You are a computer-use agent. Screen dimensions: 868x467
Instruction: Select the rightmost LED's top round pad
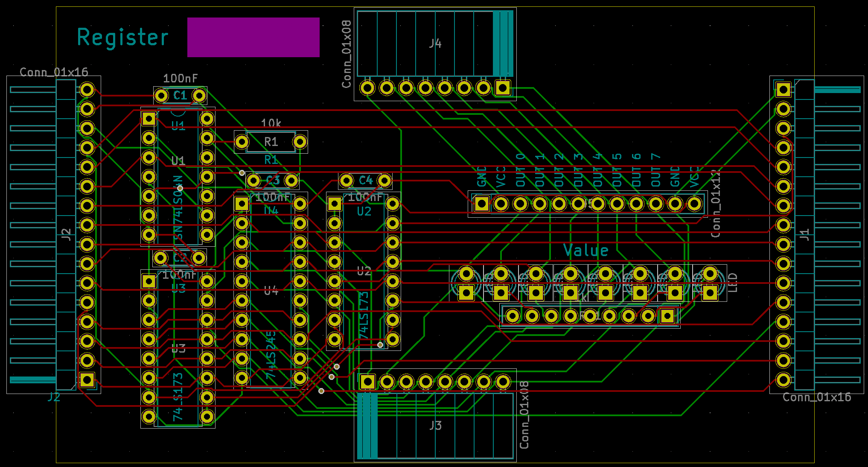pyautogui.click(x=710, y=274)
